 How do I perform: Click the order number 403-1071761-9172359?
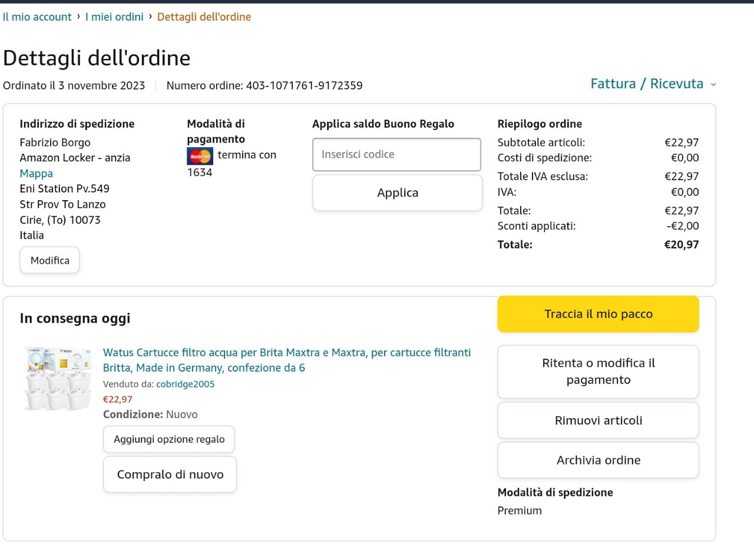point(304,85)
